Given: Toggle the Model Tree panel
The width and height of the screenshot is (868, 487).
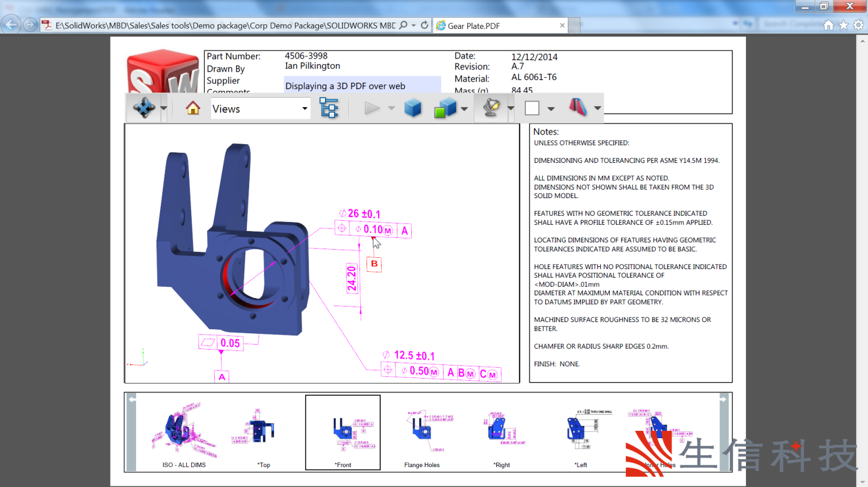Looking at the screenshot, I should point(328,108).
